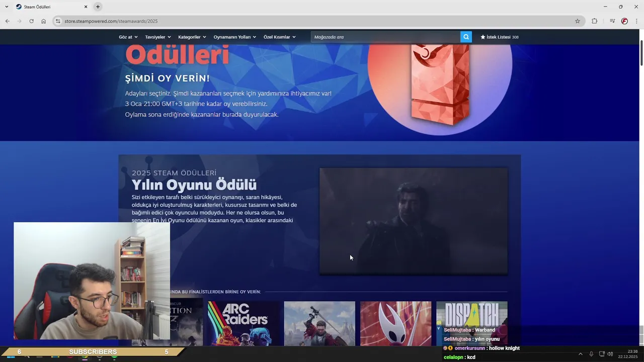Open the browser extensions puzzle icon
The width and height of the screenshot is (644, 362).
(x=594, y=21)
